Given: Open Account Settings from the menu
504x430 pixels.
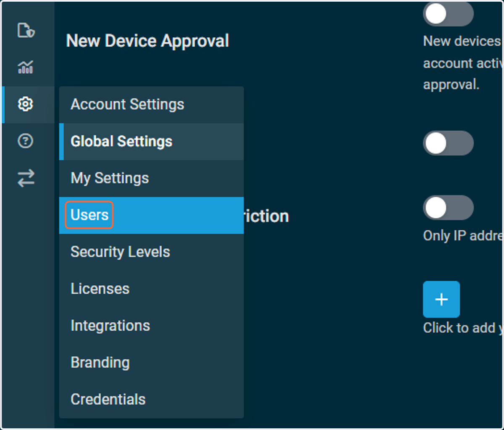Looking at the screenshot, I should coord(152,104).
